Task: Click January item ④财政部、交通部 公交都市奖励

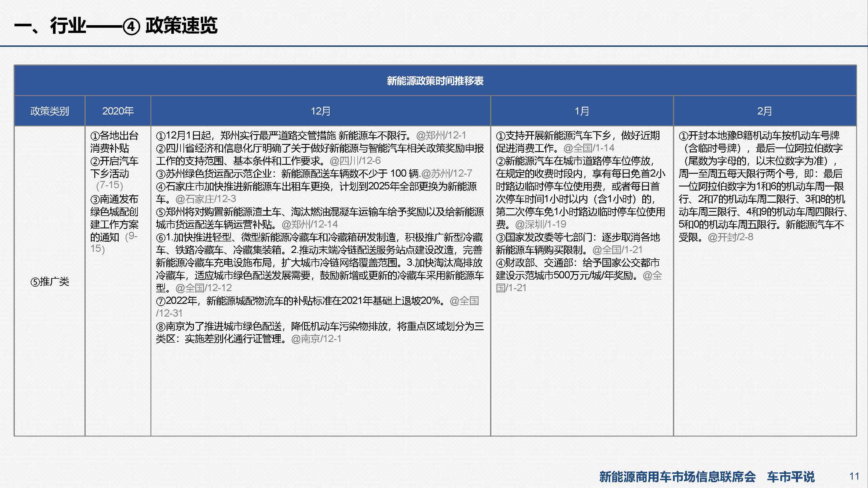Action: tap(579, 276)
